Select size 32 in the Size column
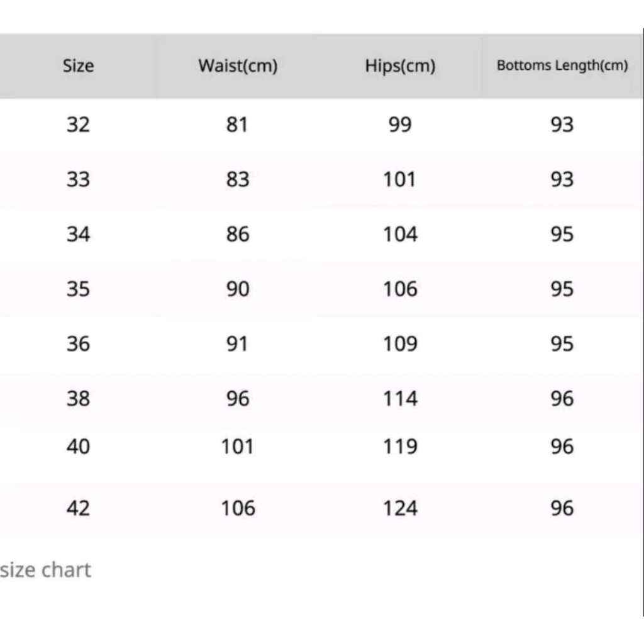Viewport: 644px width, 644px height. click(x=78, y=125)
